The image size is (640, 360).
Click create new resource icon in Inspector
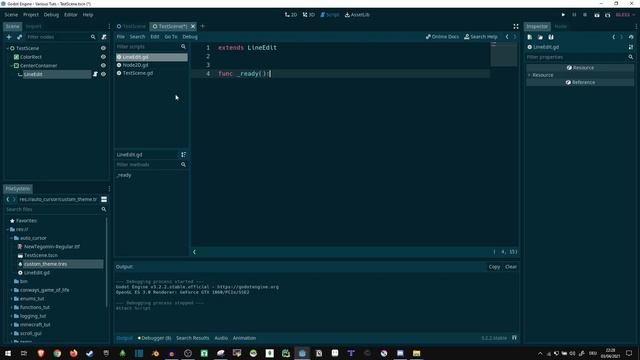pos(530,37)
